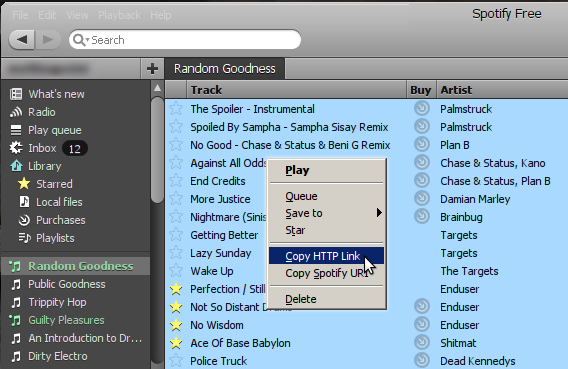The height and width of the screenshot is (369, 568).
Task: Buy Against All Odds by Chase & Status, Kano
Action: (x=422, y=162)
